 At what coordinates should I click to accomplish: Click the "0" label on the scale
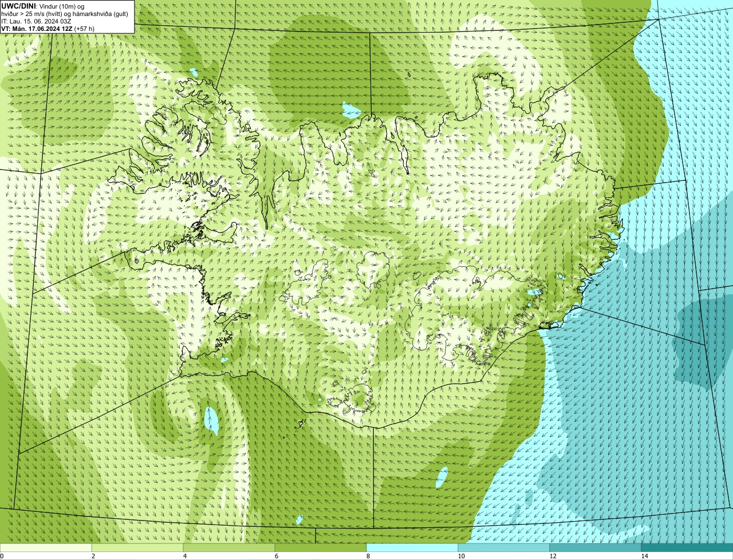[2, 556]
